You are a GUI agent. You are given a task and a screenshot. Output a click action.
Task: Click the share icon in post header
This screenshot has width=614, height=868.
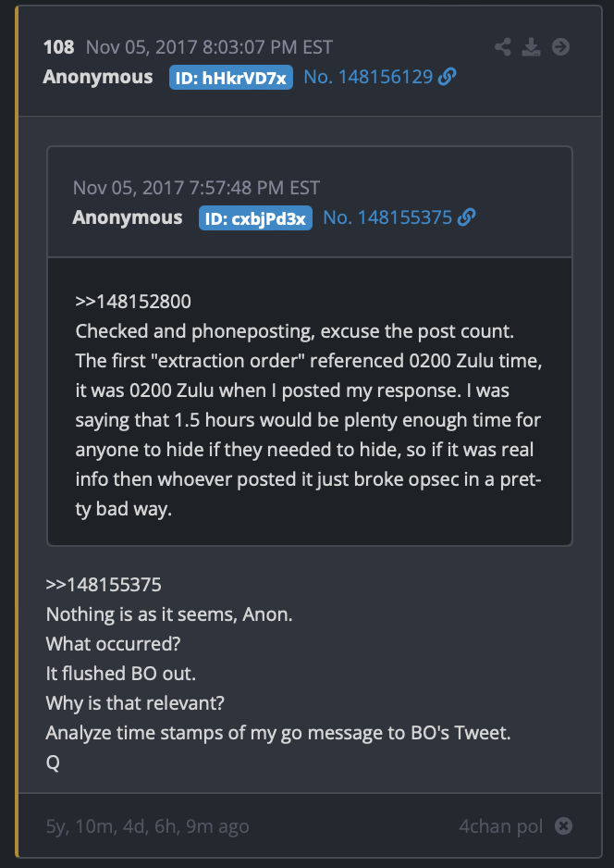pos(503,47)
